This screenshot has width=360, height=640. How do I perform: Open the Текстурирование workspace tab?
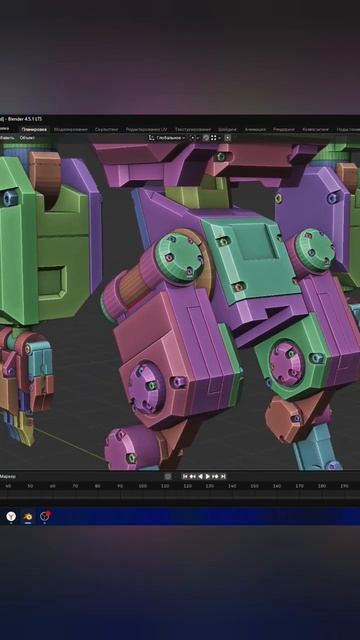pyautogui.click(x=192, y=129)
